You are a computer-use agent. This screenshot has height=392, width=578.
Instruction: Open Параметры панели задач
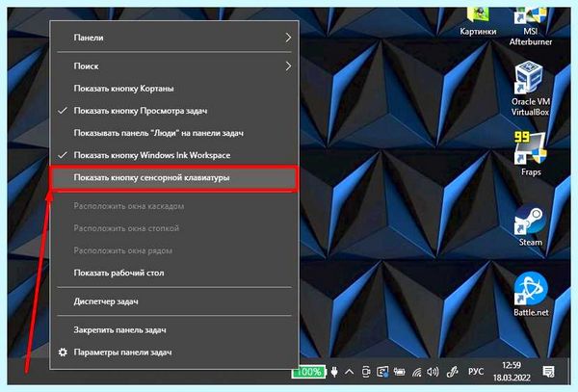(174, 353)
